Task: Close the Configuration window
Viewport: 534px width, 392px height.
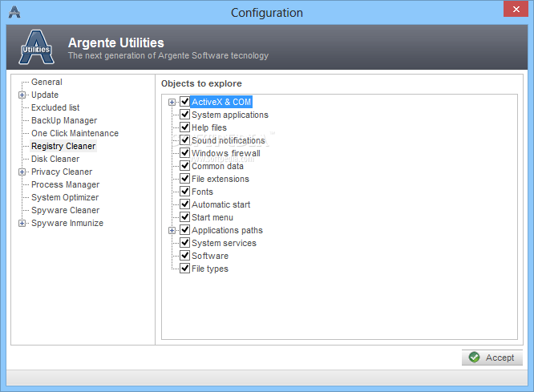Action: 516,9
